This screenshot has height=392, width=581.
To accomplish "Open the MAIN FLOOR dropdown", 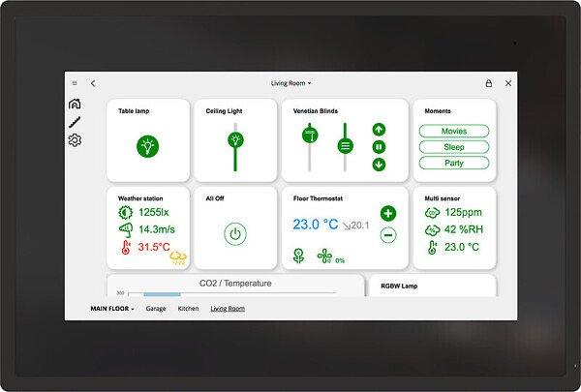I will (x=112, y=309).
